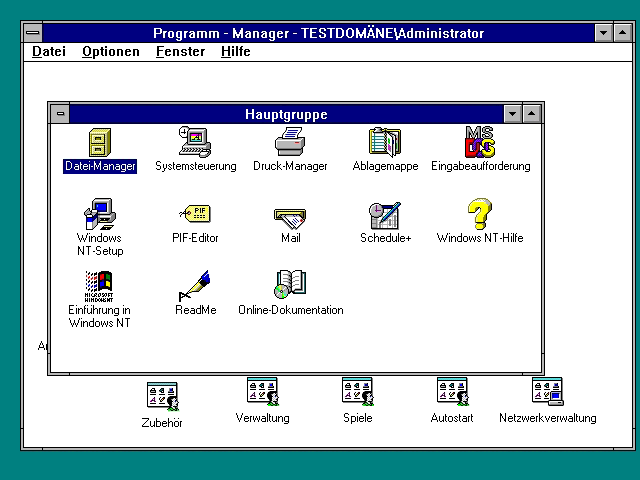Click the 'Autostart' label text
Viewport: 640px width, 480px height.
click(452, 418)
